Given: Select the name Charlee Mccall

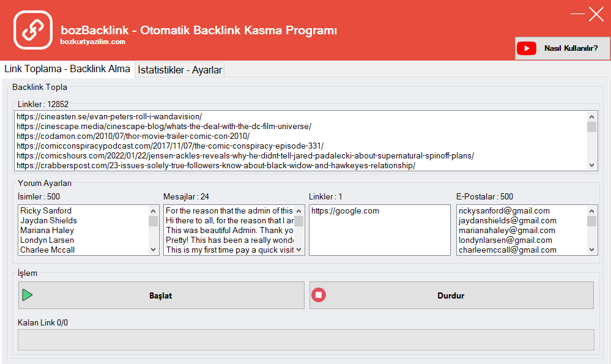Looking at the screenshot, I should [47, 250].
